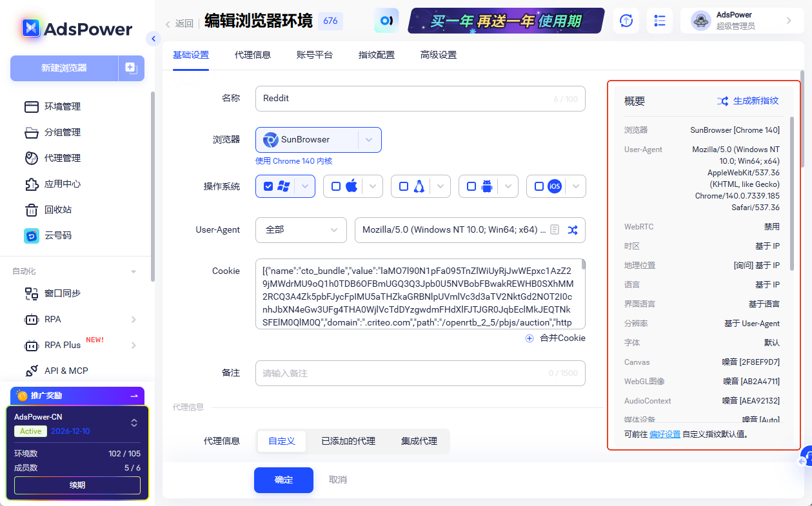Click the 确定 confirm button
812x506 pixels.
pos(283,480)
